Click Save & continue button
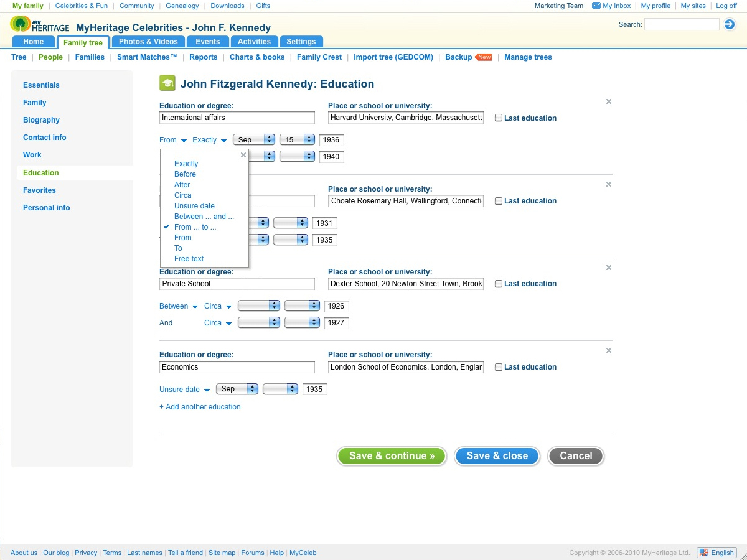This screenshot has width=747, height=560. point(392,456)
